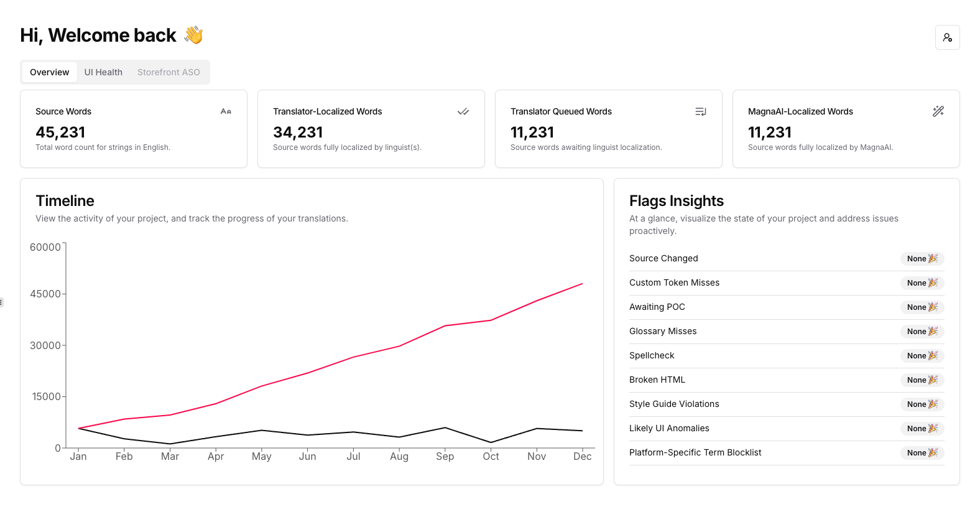Viewport: 980px width, 509px height.
Task: Click the Style Guide Violations flag label
Action: click(674, 404)
